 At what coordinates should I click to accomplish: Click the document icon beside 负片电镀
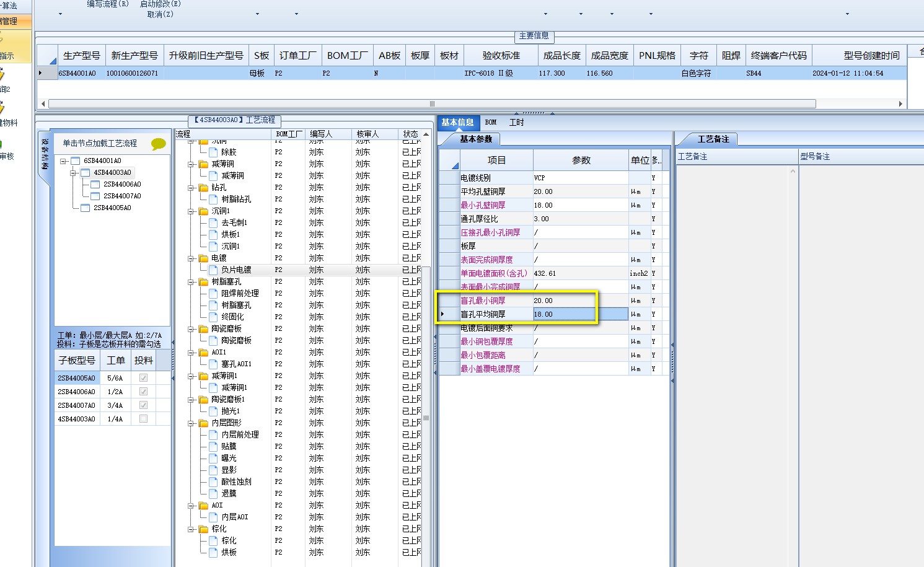213,270
